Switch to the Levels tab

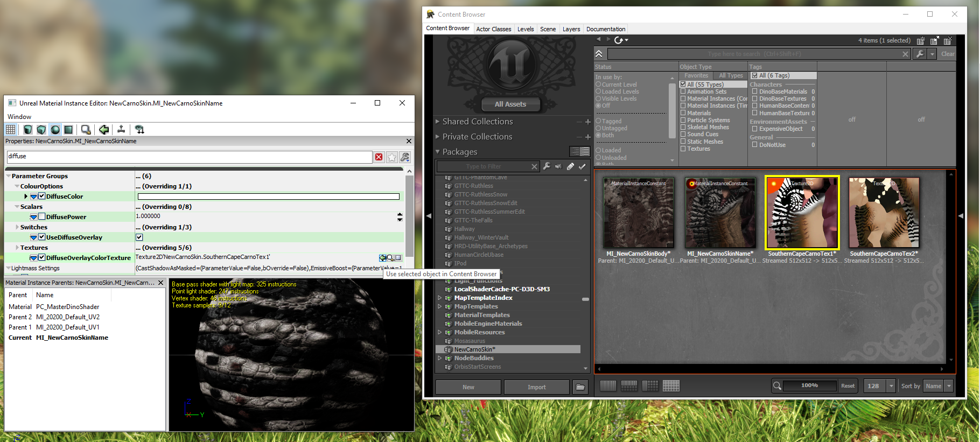(x=526, y=29)
